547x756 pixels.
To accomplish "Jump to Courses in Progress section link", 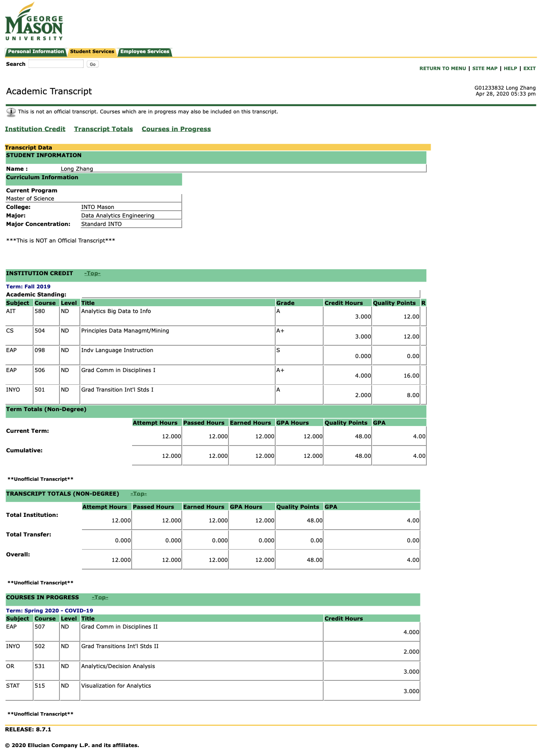I will [x=176, y=129].
